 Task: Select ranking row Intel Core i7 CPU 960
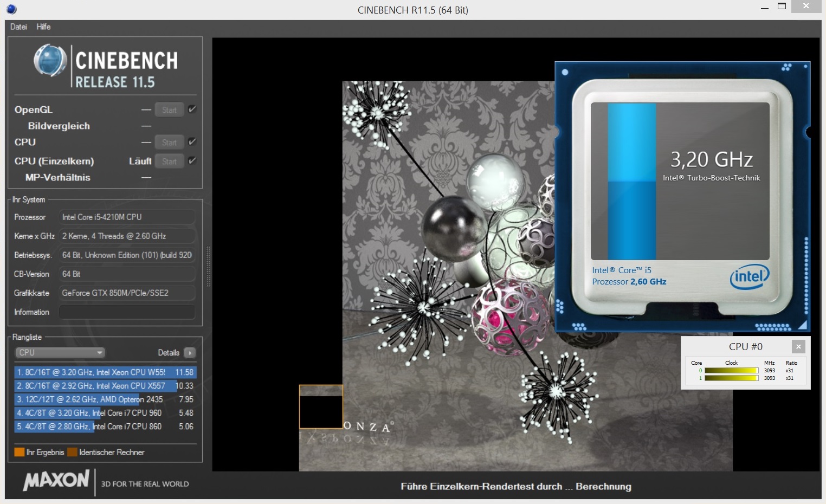(x=105, y=413)
